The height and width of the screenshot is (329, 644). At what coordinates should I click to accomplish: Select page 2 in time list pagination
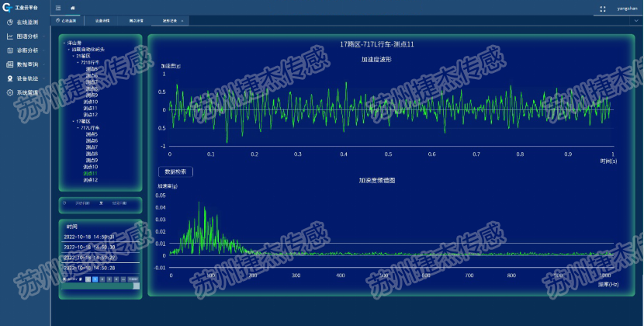coord(102,279)
